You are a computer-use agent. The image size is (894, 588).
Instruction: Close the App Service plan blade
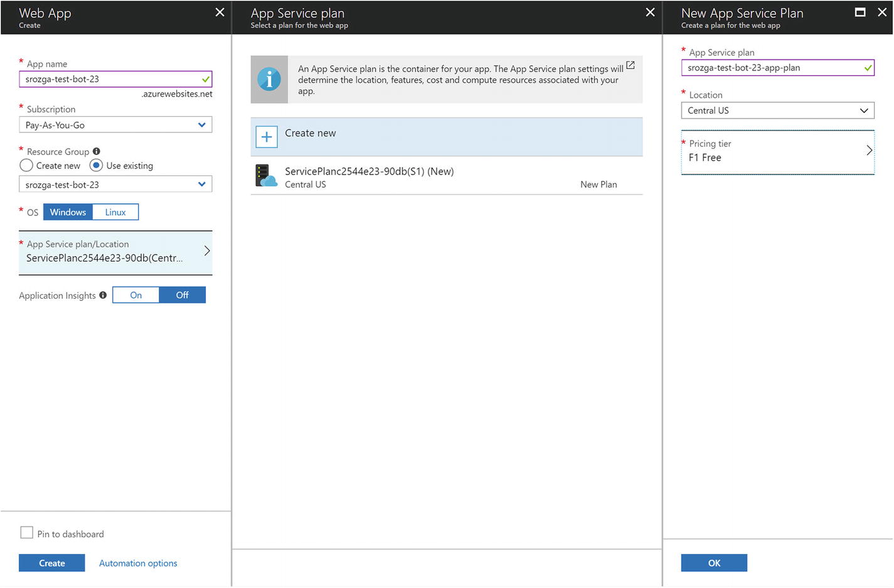pos(650,12)
